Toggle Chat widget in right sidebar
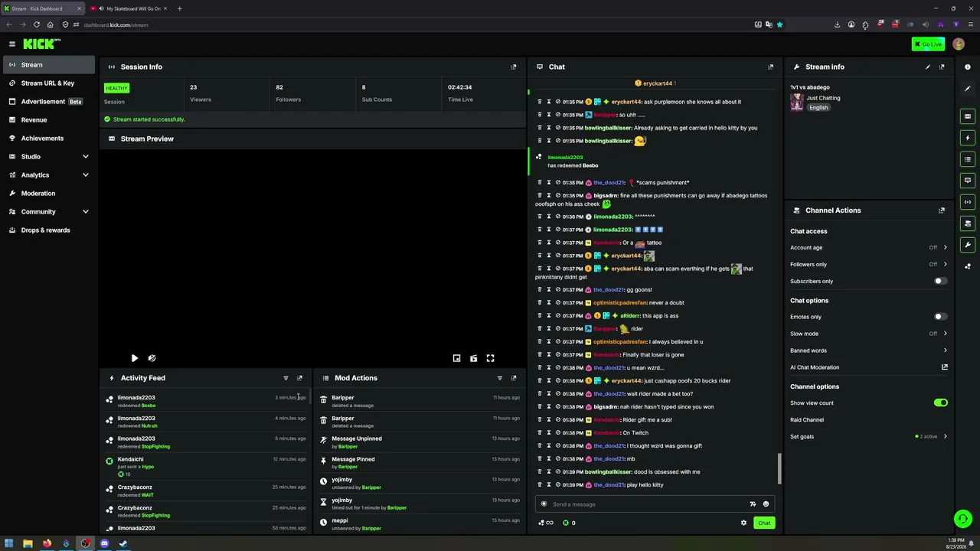980x551 pixels. [968, 181]
